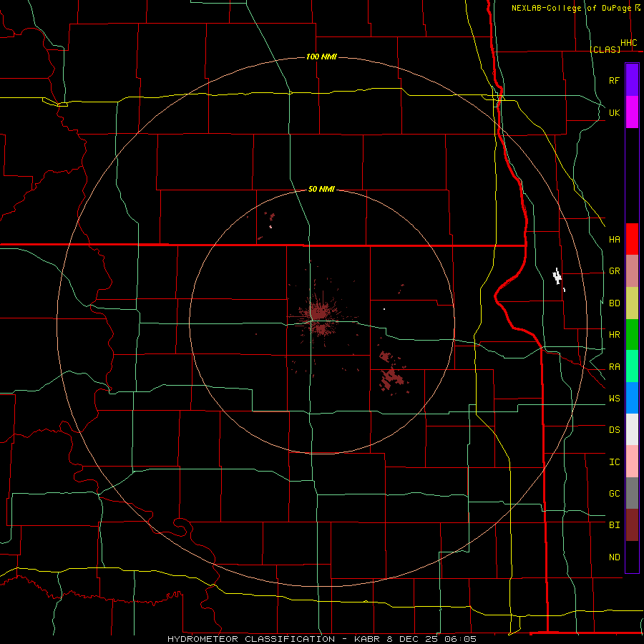Click the brown BI legend swatch
The height and width of the screenshot is (644, 644).
coord(632,525)
